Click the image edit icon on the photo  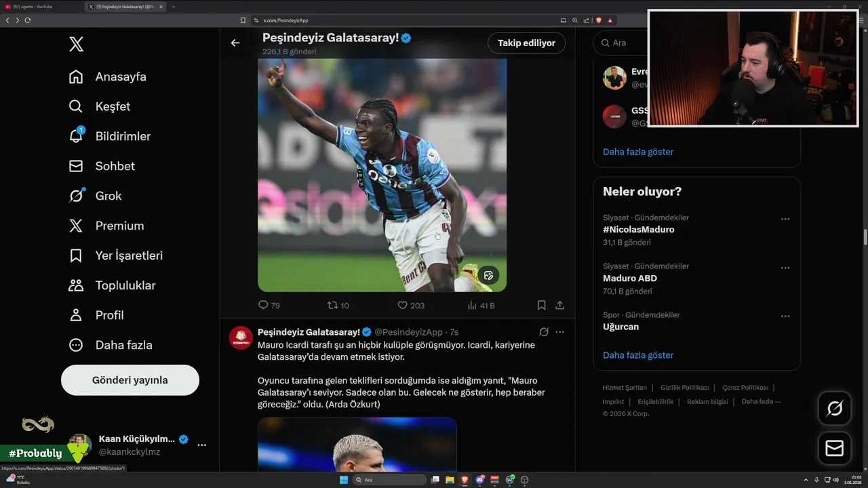coord(488,275)
